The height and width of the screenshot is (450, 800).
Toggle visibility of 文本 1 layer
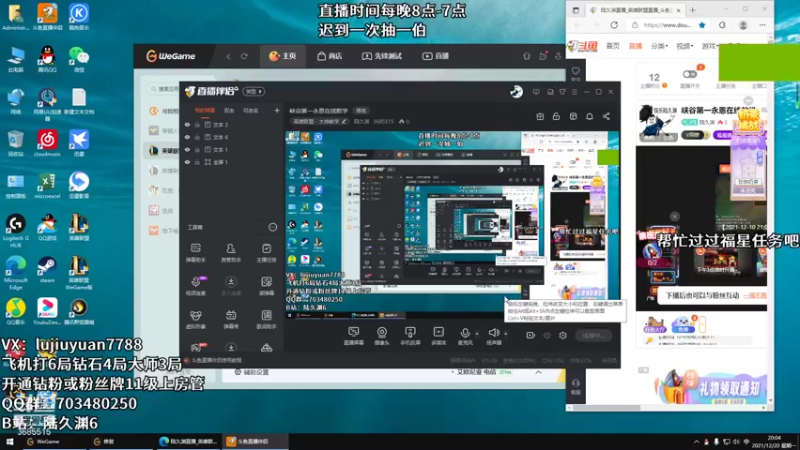click(x=187, y=149)
